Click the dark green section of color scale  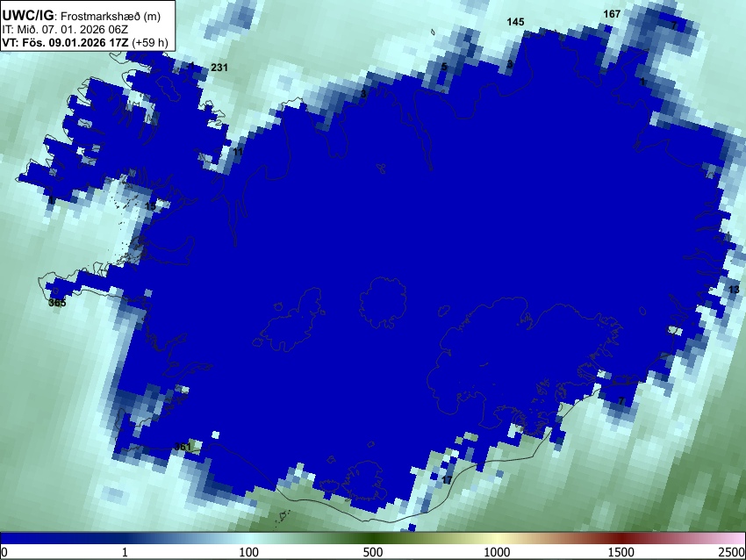[373, 539]
